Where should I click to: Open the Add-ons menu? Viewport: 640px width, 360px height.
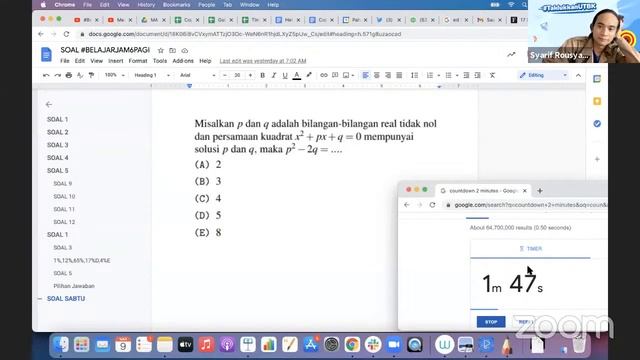click(183, 61)
